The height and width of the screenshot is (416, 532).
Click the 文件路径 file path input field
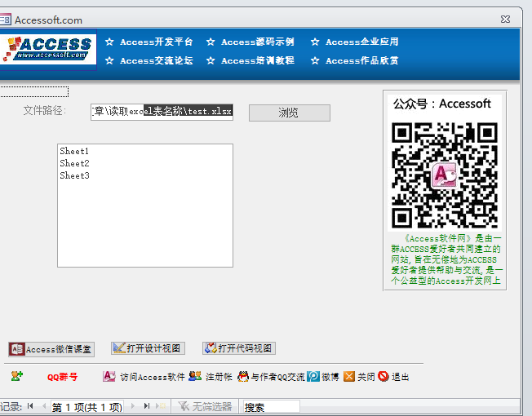pyautogui.click(x=162, y=112)
